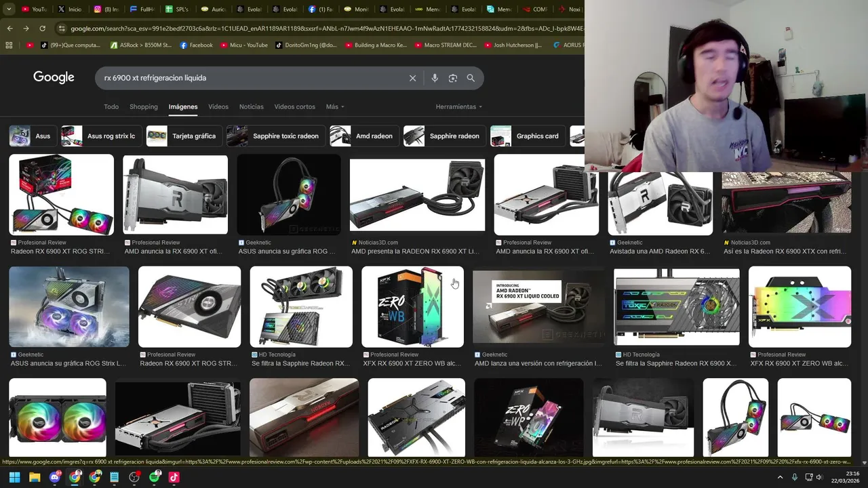Reload the page with the refresh icon
868x488 pixels.
tap(42, 28)
